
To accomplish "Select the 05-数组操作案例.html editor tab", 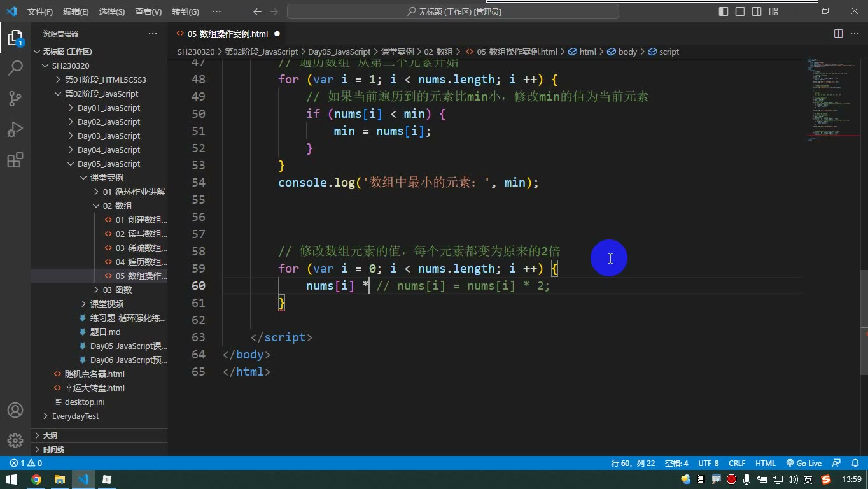I will tap(228, 34).
